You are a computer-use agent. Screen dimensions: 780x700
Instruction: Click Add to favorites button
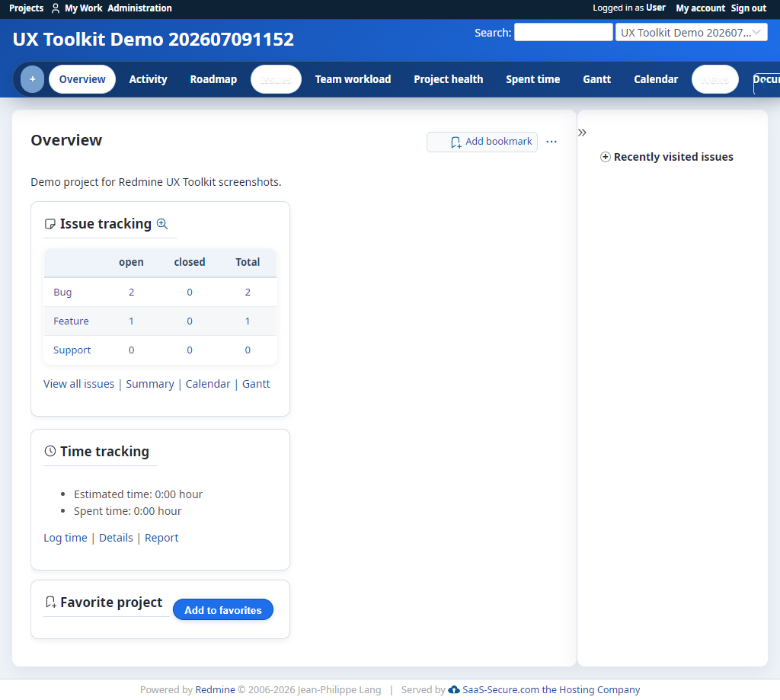223,610
